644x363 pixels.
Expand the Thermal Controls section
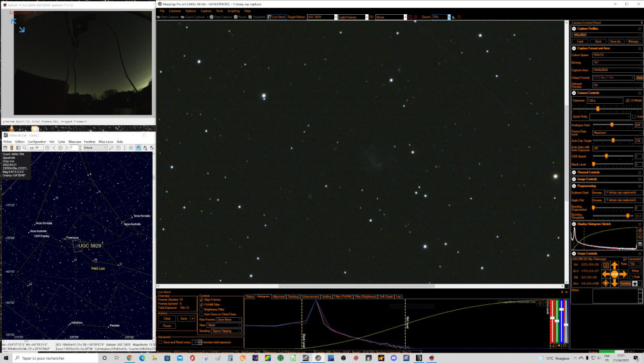[x=574, y=172]
